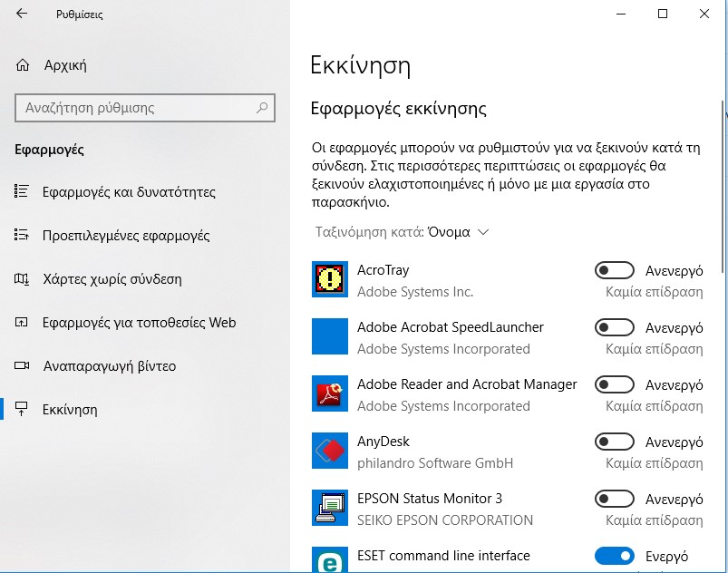Click Adobe Reader and Acrobat Manager text
The height and width of the screenshot is (573, 728).
467,384
